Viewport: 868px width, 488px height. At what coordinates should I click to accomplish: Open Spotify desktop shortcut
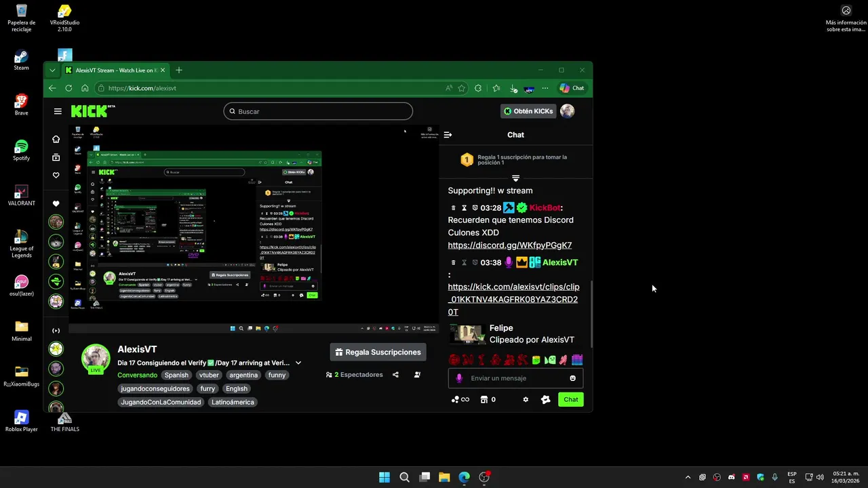point(21,150)
